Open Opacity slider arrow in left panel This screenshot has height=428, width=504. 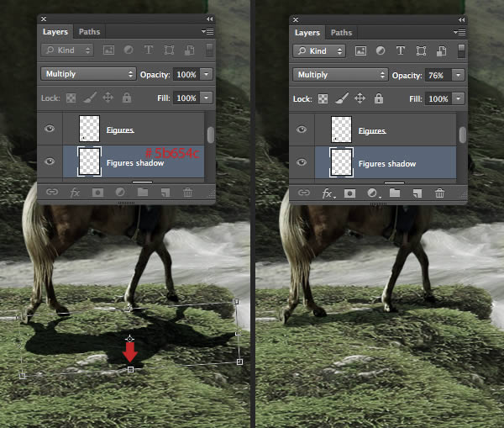207,74
